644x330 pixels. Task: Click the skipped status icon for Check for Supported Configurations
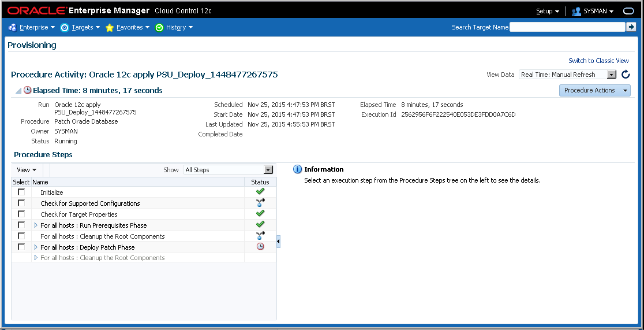coord(260,203)
